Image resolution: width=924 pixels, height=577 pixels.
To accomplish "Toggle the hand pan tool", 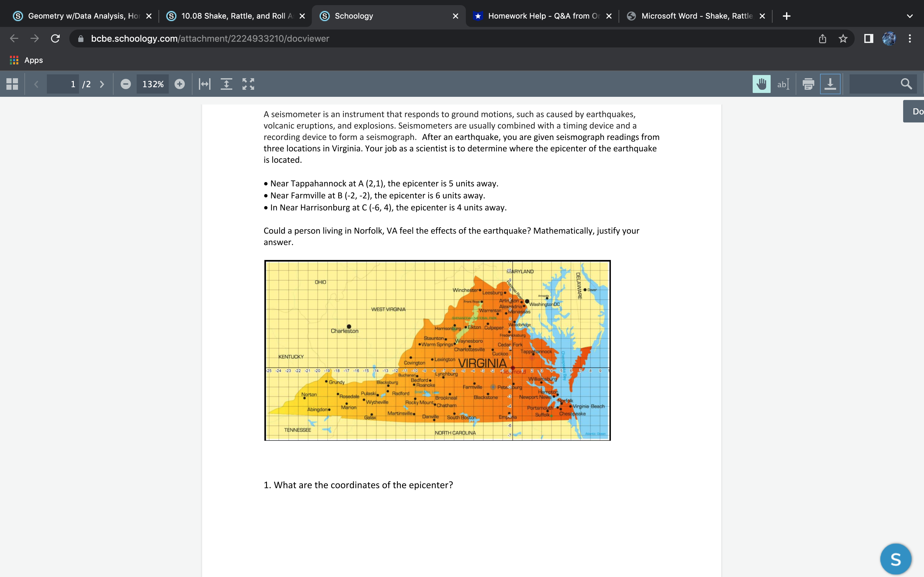I will point(761,84).
